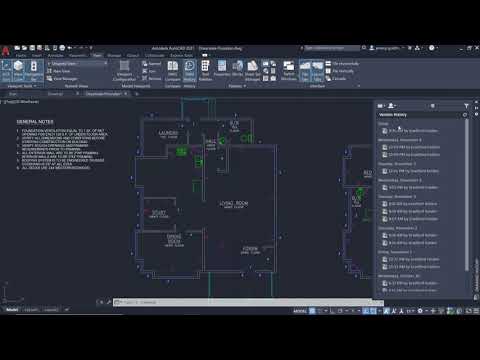Switch to the Manage ribbon tab

pos(114,55)
